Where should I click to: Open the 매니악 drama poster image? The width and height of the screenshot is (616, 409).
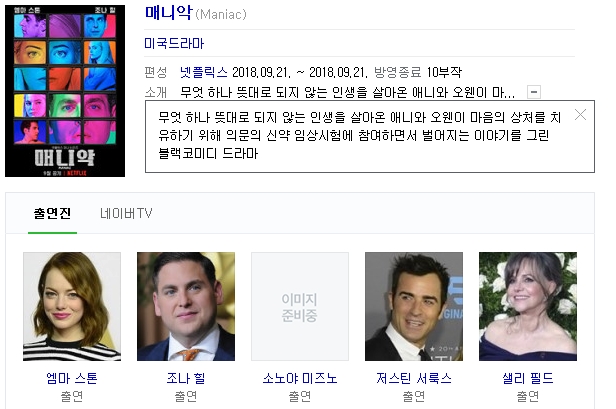coord(65,91)
